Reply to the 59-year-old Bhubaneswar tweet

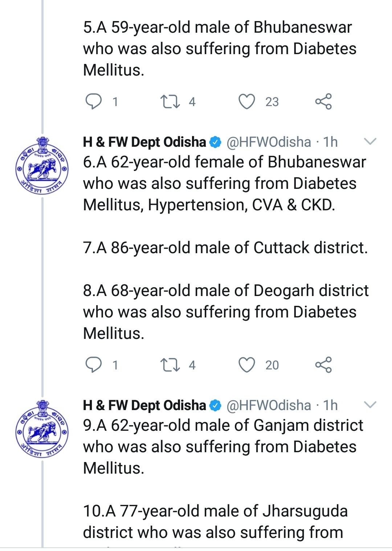(x=94, y=101)
